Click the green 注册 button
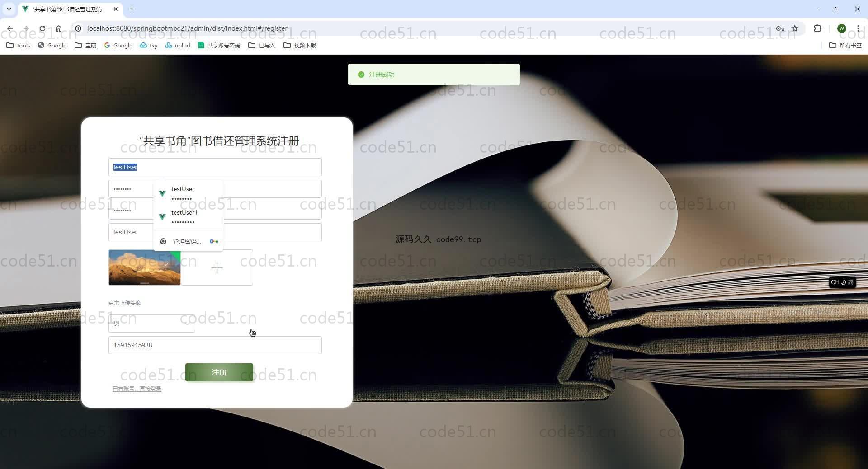The height and width of the screenshot is (469, 868). [x=219, y=372]
